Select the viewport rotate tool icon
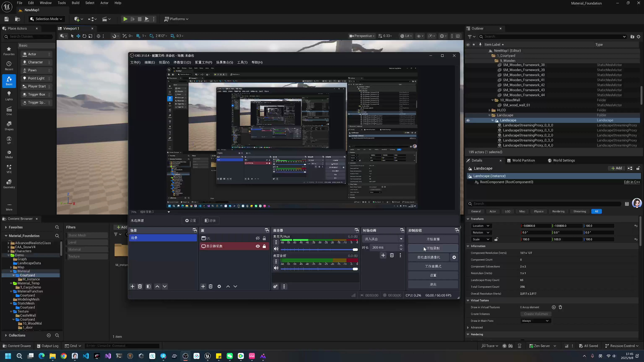Screen dimensions: 644x362 pos(84,36)
